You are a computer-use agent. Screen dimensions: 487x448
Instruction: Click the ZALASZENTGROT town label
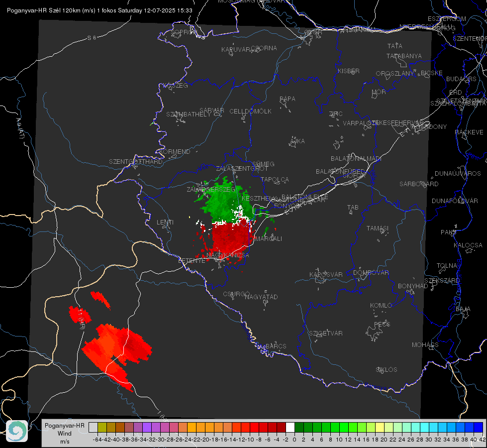[x=242, y=169]
